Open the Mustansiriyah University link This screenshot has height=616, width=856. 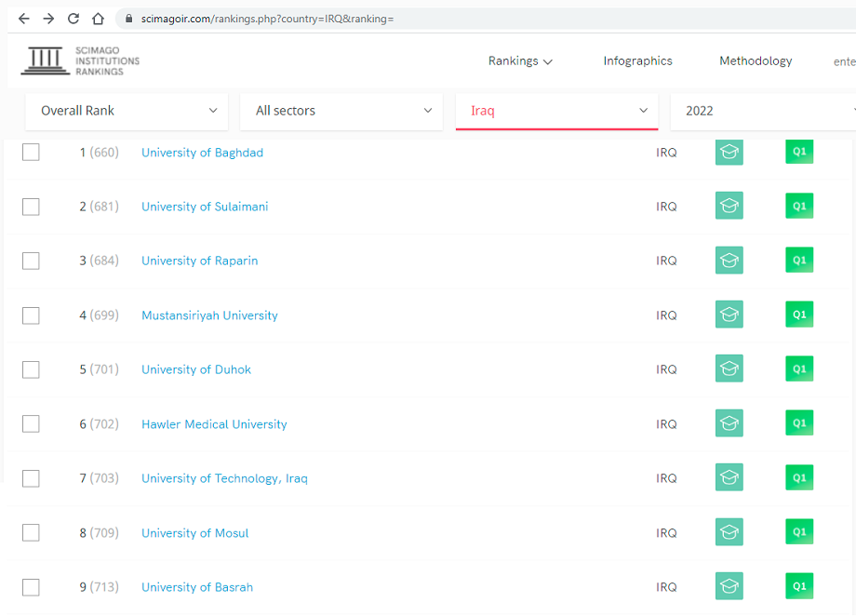coord(209,315)
